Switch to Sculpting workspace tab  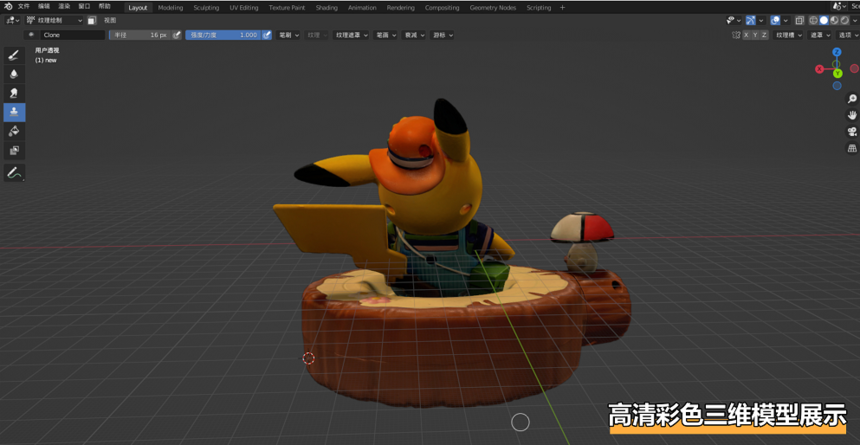(206, 8)
